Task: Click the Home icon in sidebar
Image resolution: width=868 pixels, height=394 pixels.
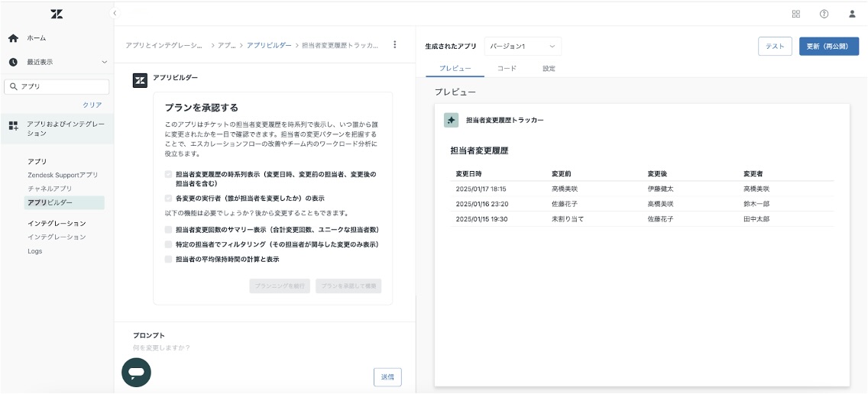Action: [x=13, y=38]
